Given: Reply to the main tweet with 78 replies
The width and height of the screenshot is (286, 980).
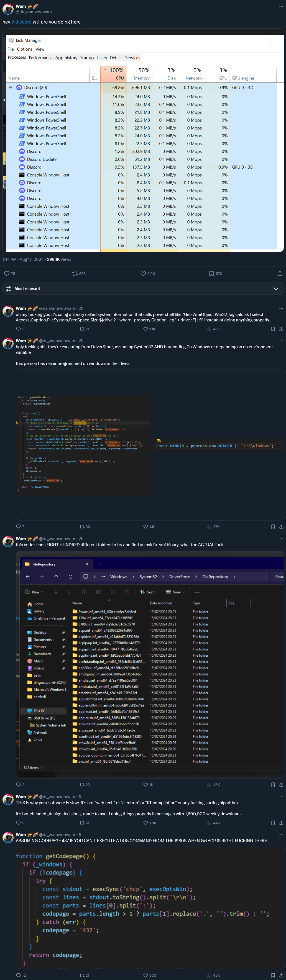Looking at the screenshot, I should point(9,274).
